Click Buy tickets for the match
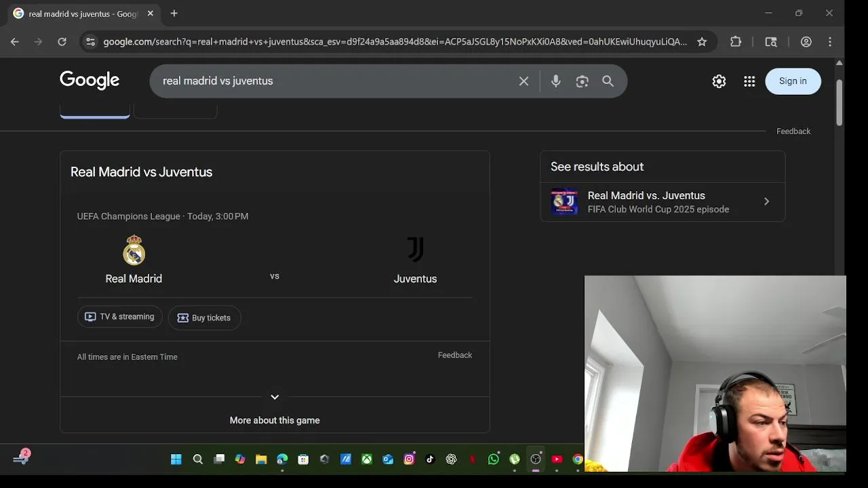The height and width of the screenshot is (488, 868). pyautogui.click(x=204, y=318)
